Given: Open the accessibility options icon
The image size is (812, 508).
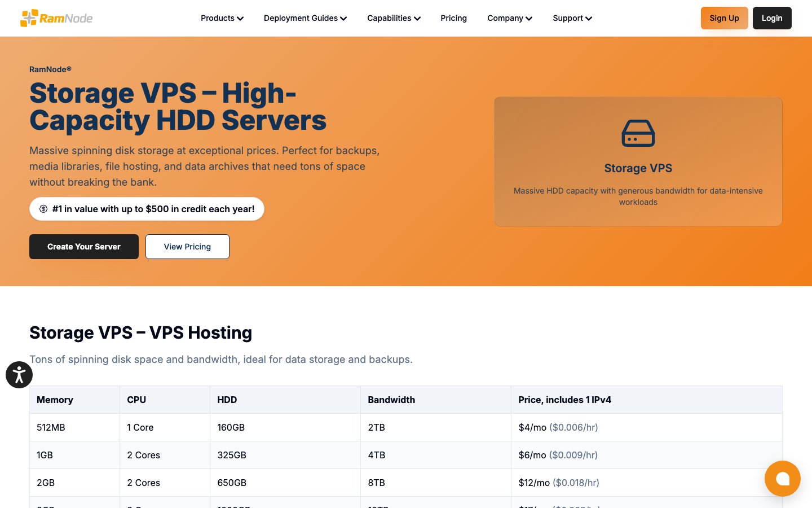Looking at the screenshot, I should pyautogui.click(x=19, y=375).
